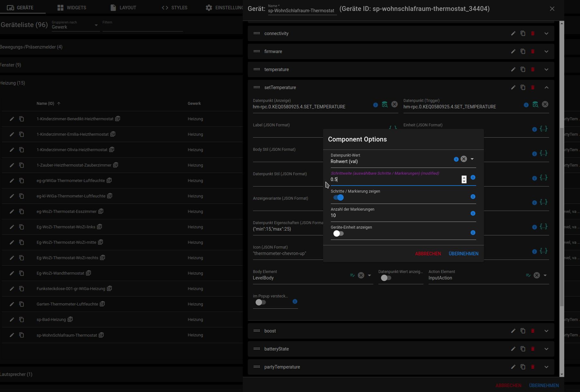Delete the temperature state entry
580x392 pixels.
pyautogui.click(x=533, y=69)
